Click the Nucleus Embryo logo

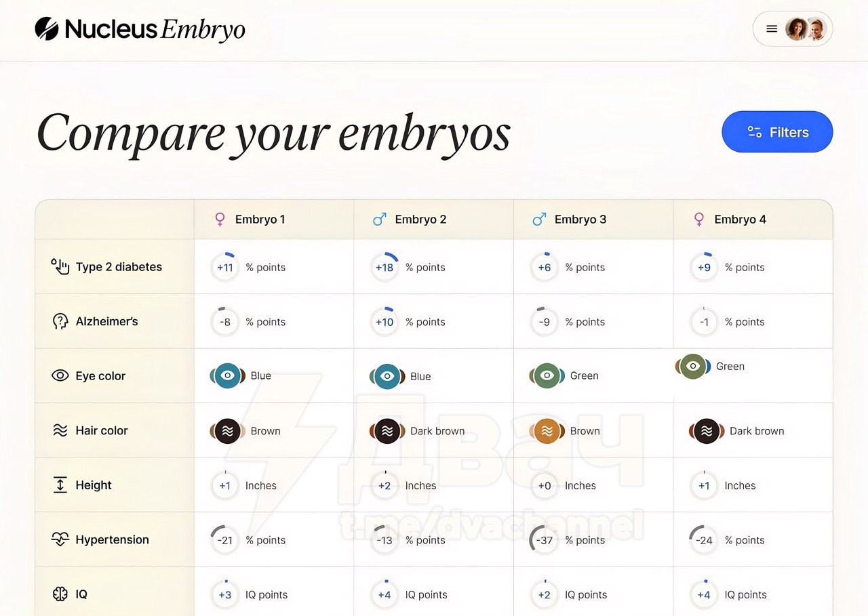click(x=140, y=29)
